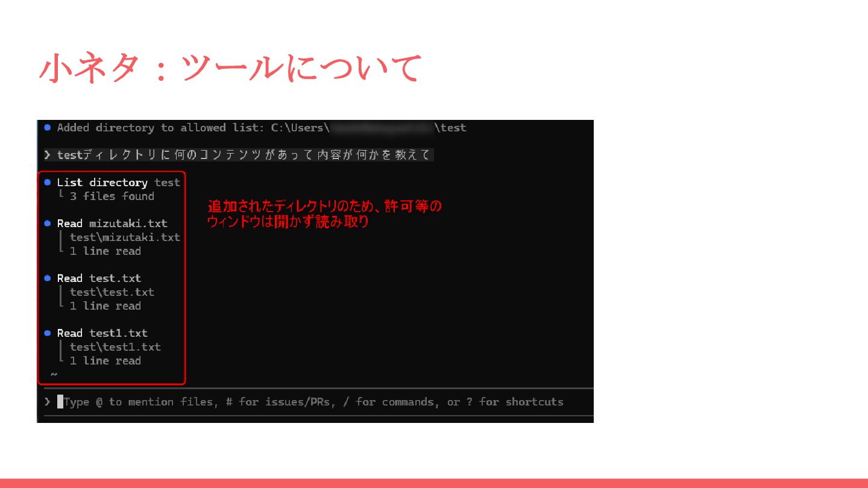Click the terminal prompt input field

318,402
